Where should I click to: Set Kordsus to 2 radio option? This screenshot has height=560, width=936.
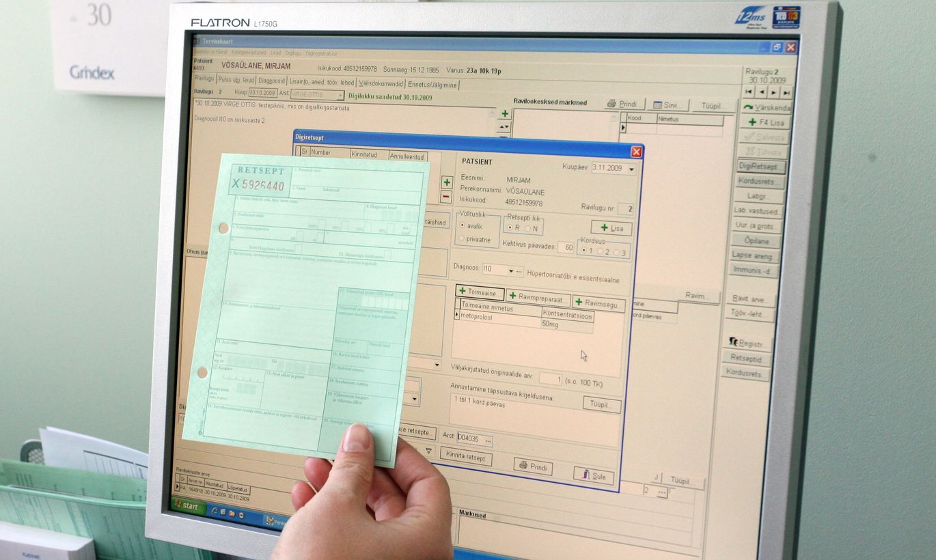coord(600,251)
